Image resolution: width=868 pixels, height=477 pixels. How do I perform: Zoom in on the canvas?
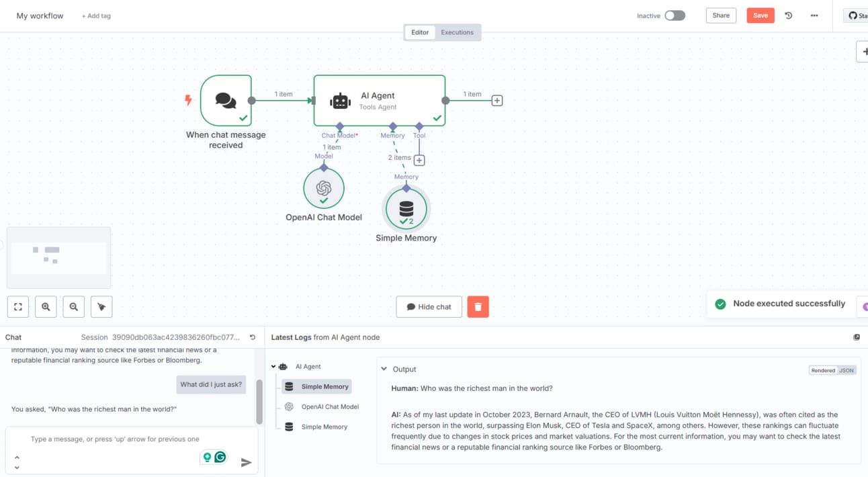[x=46, y=307]
